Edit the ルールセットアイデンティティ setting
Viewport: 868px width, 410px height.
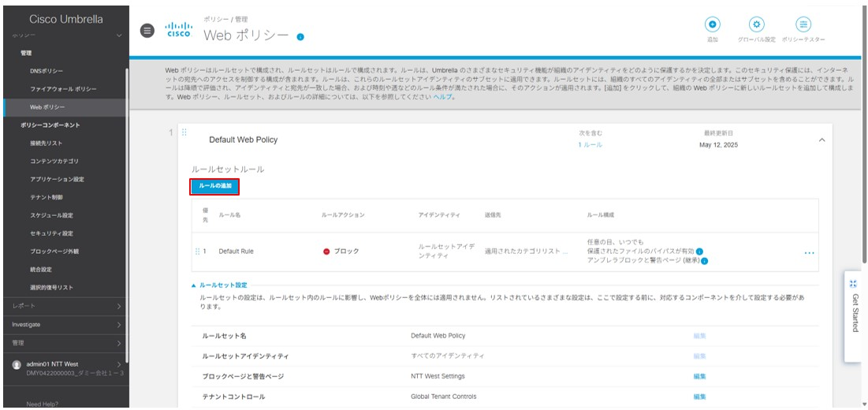(x=700, y=356)
